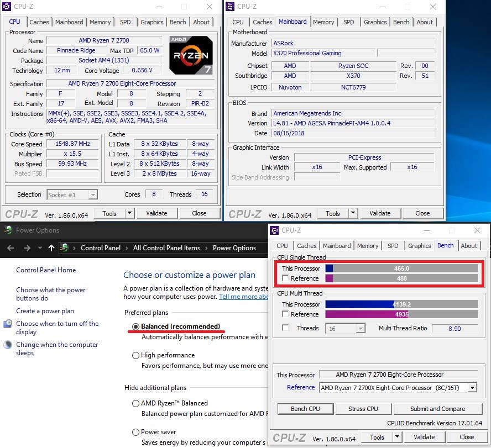Open the Graphics tab in the Mainboard window
The image size is (491, 448).
pos(375,22)
